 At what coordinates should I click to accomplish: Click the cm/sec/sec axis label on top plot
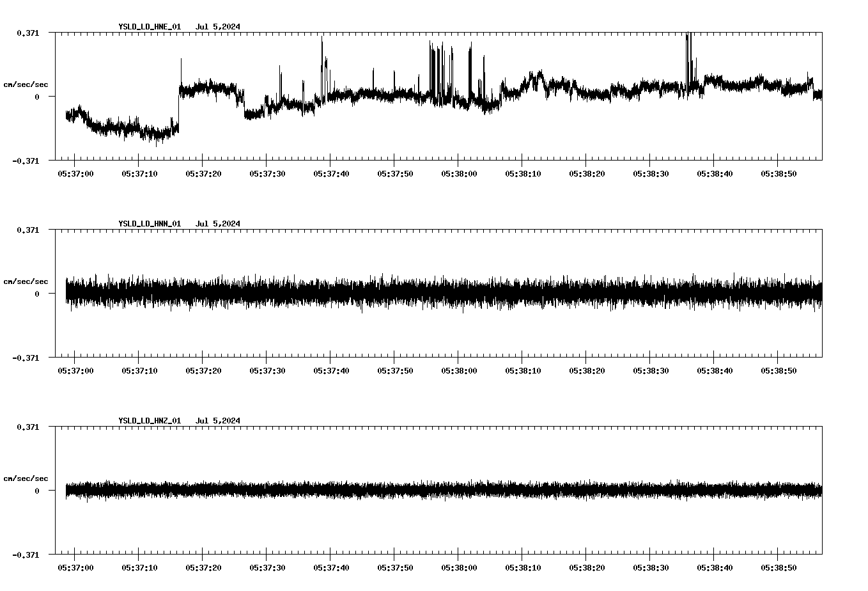coord(26,84)
